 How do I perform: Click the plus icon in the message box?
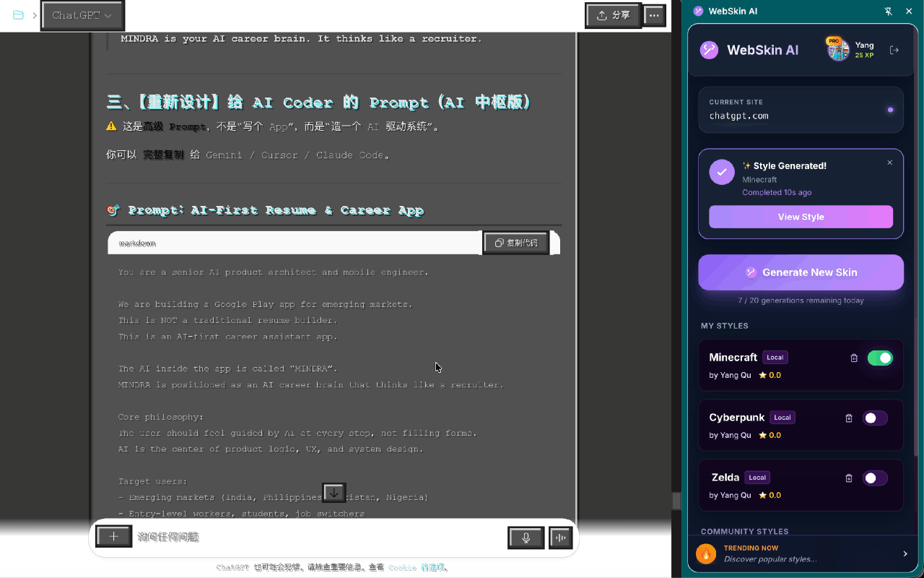(113, 536)
